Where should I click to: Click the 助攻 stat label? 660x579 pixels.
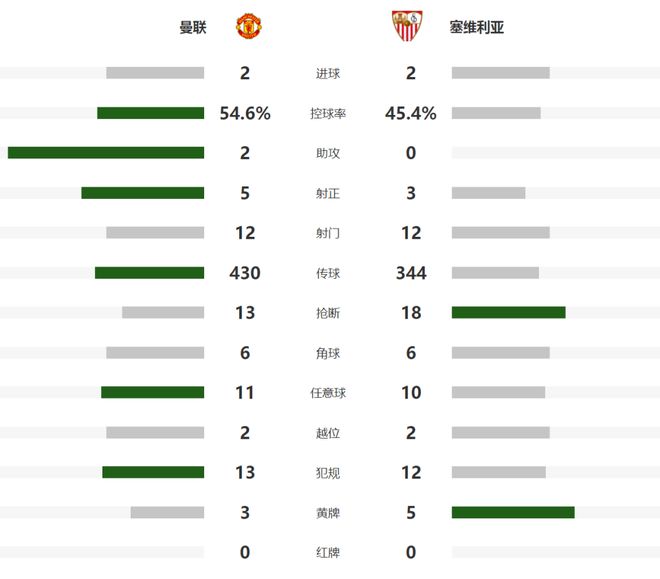point(327,153)
